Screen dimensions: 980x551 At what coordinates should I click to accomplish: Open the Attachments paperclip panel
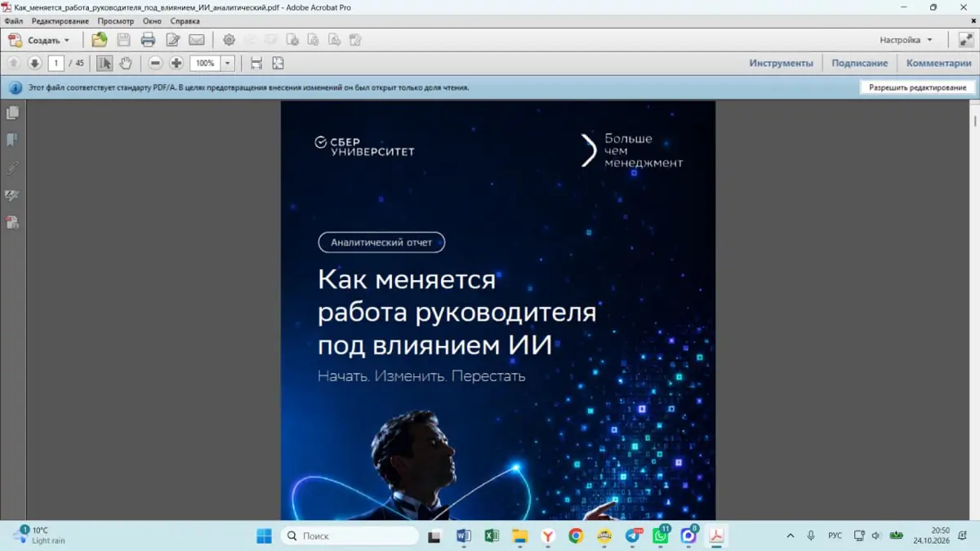[x=12, y=167]
